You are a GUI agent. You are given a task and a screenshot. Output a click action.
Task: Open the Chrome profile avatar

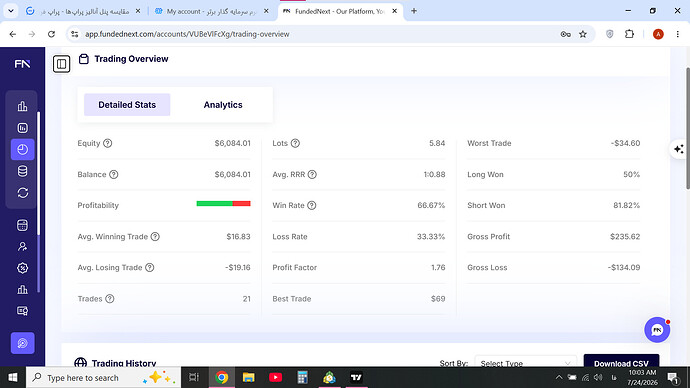point(658,34)
